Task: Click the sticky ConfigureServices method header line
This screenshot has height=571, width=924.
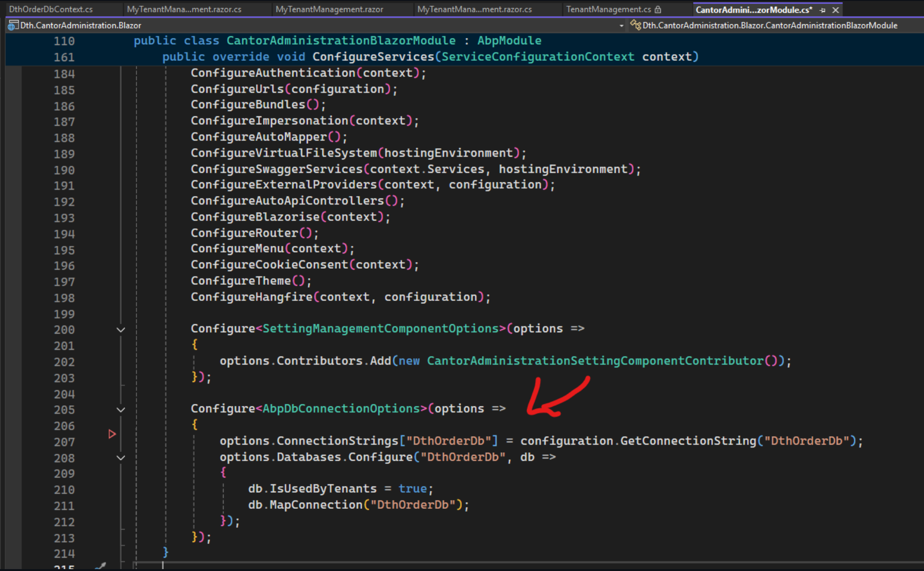Action: click(430, 57)
